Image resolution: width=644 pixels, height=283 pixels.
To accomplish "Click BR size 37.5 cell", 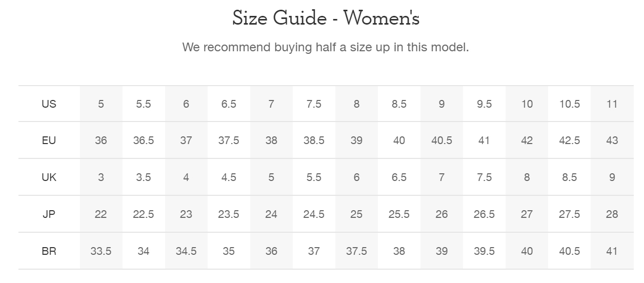I will tap(356, 251).
